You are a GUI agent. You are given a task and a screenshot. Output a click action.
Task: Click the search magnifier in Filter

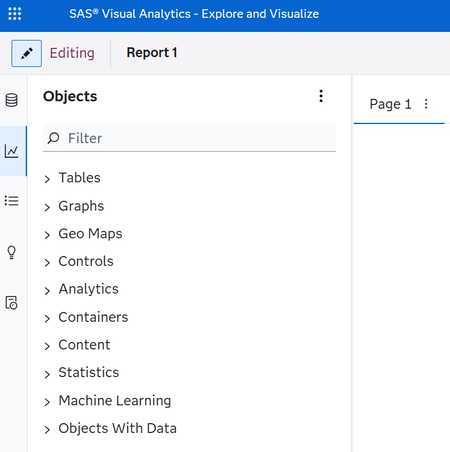coord(53,138)
